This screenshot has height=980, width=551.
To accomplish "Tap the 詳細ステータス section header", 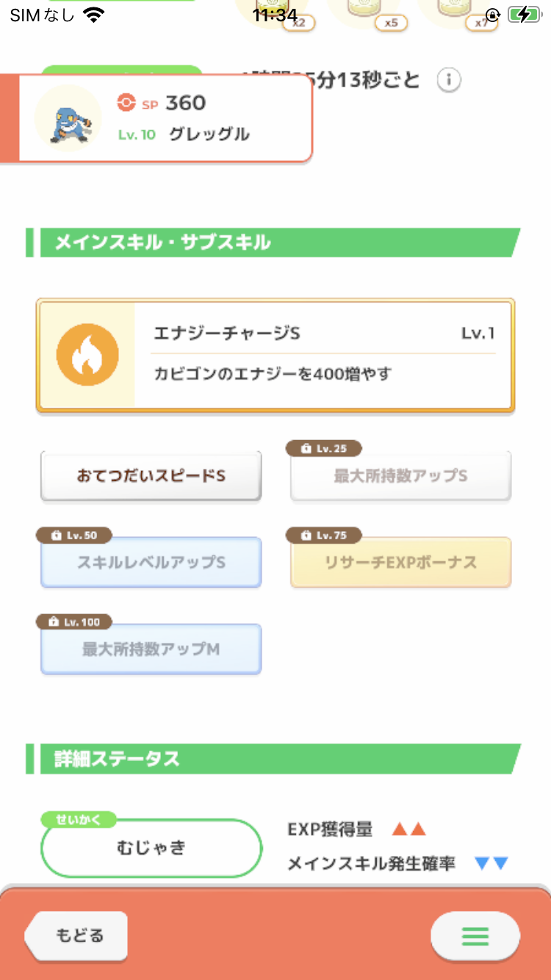I will (x=273, y=759).
